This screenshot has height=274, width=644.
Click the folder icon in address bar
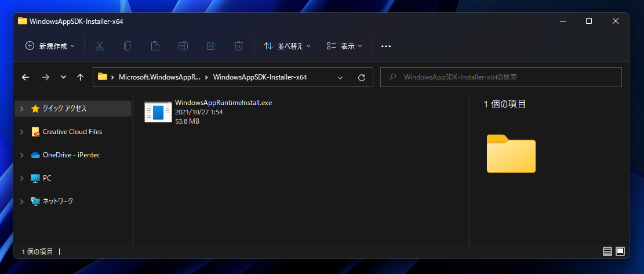point(102,77)
